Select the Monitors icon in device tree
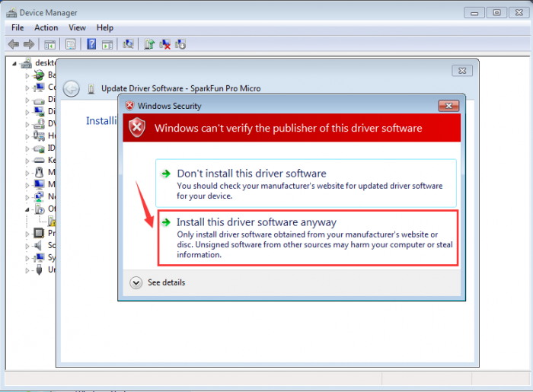The image size is (533, 392). point(39,184)
